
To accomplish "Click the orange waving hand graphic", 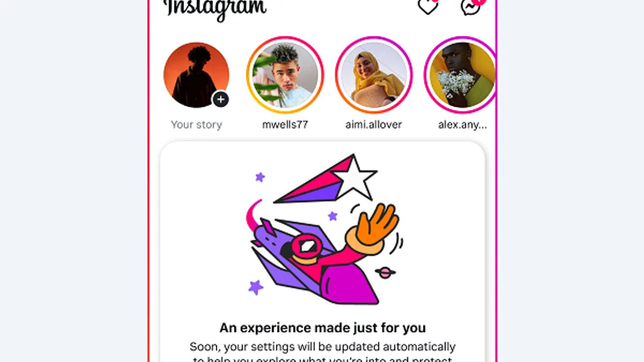I will (373, 227).
